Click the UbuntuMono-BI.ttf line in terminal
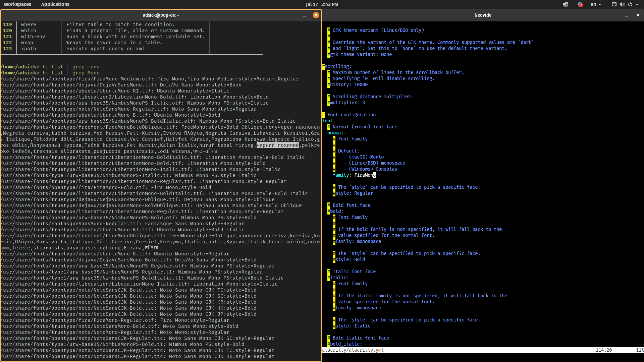Screen dimensions: 644x362 click(122, 230)
